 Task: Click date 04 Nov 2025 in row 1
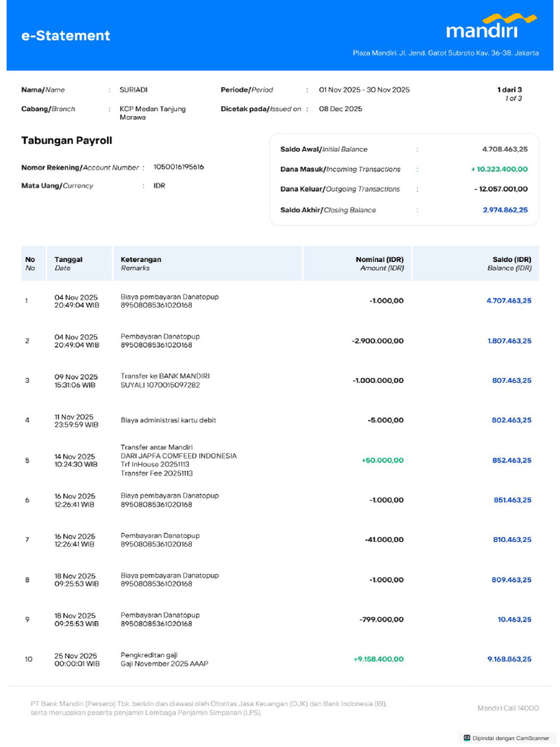click(76, 298)
